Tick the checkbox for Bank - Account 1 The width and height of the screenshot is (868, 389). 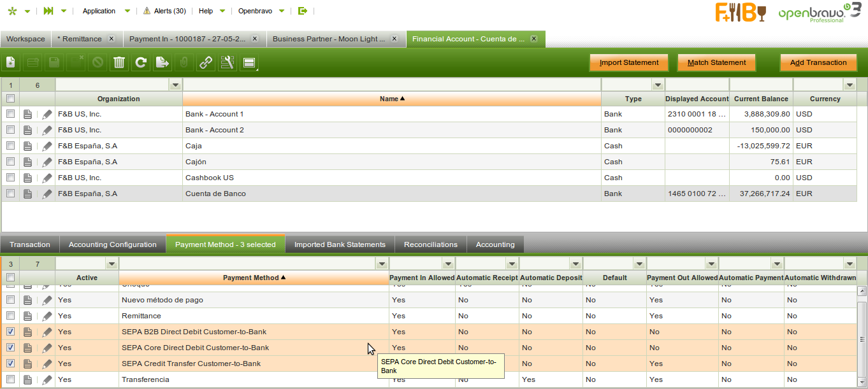[x=10, y=114]
